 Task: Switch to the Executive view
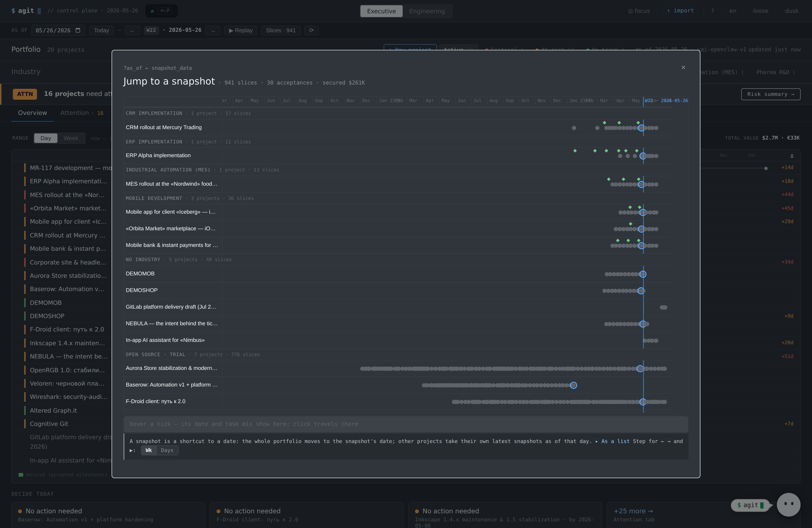coord(382,11)
